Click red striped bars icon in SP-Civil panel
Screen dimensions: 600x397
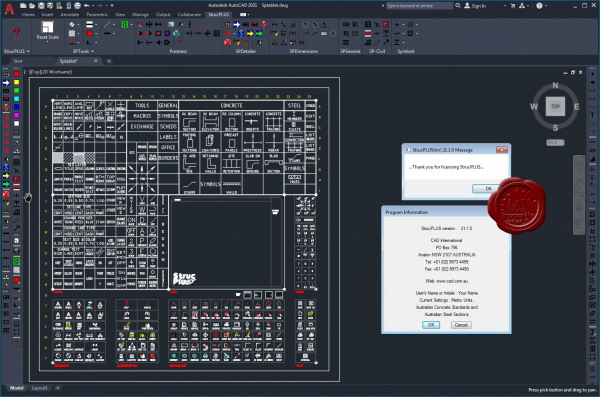tap(368, 34)
